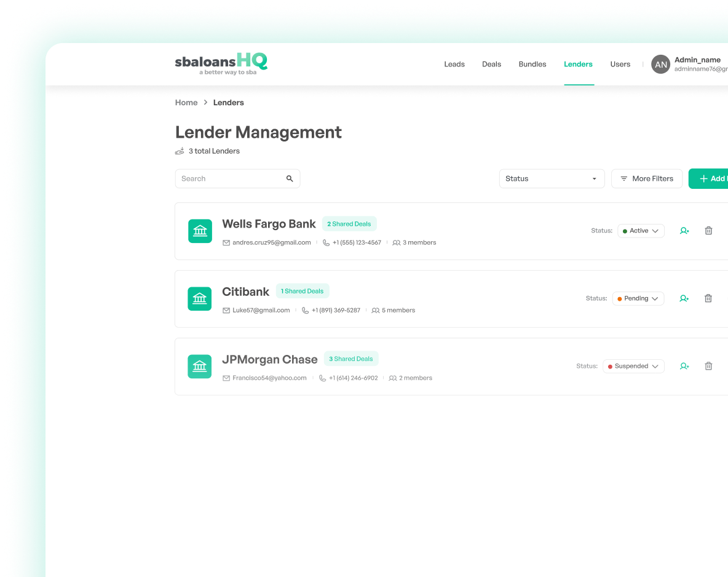This screenshot has width=728, height=577.
Task: Click the phone icon for Wells Fargo Bank
Action: coord(326,242)
